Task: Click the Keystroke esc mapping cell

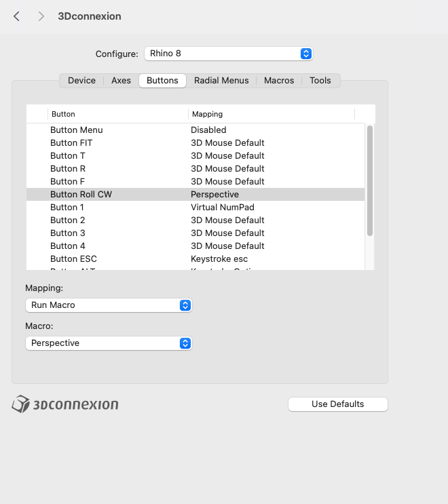Action: click(219, 258)
